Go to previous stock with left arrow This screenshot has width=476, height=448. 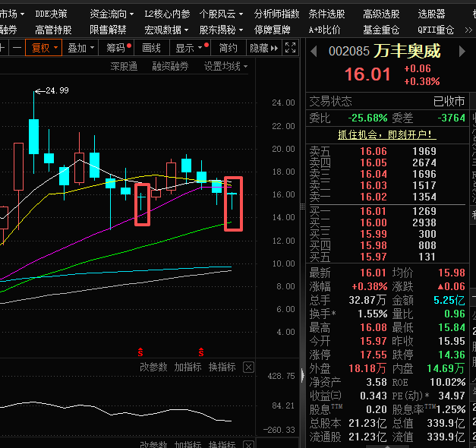(314, 51)
